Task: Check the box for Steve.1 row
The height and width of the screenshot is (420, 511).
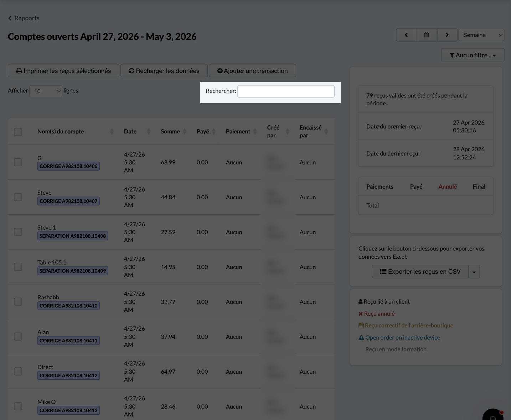Action: click(x=18, y=232)
